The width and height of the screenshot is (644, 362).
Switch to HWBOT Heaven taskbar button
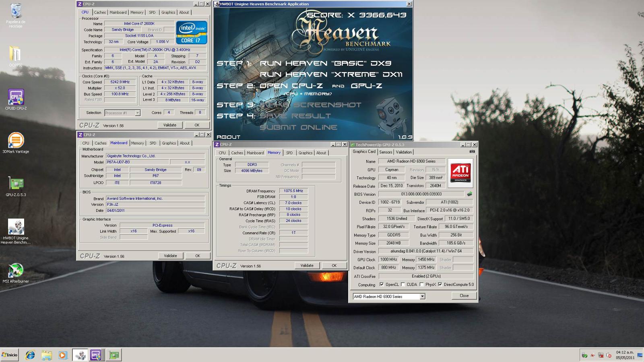[80, 355]
